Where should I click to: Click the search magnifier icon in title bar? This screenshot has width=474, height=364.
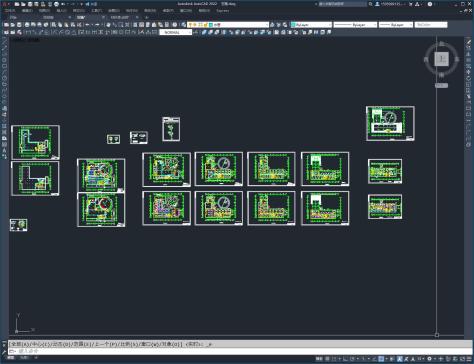pyautogui.click(x=370, y=4)
